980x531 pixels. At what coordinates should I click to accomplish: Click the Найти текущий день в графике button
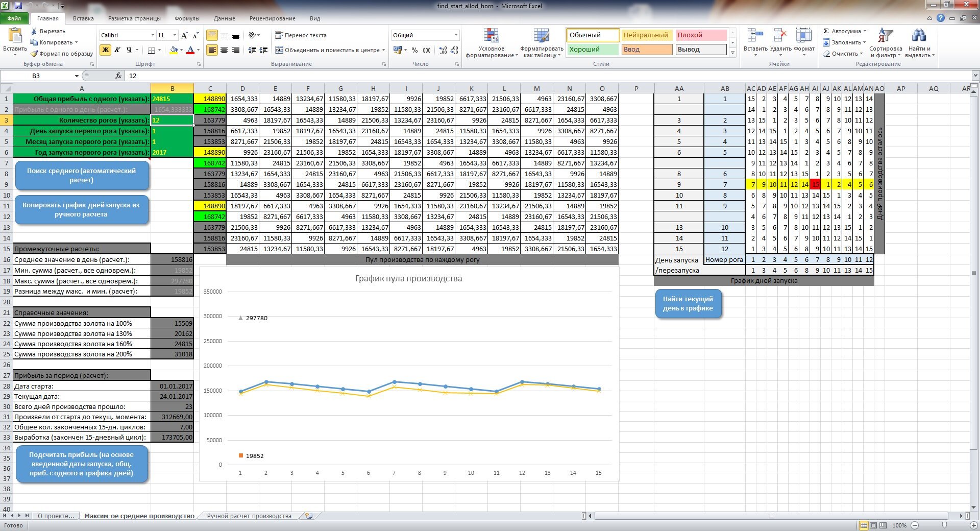point(688,304)
